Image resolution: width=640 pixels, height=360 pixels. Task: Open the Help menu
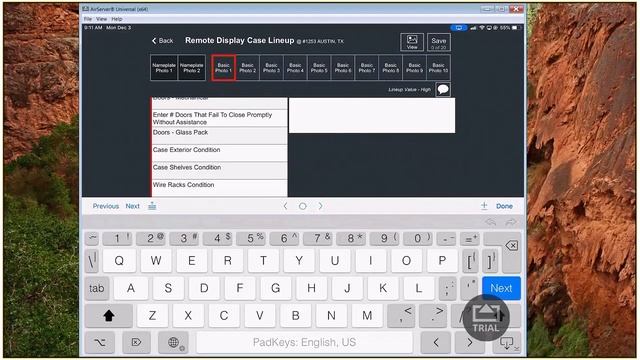(x=117, y=19)
